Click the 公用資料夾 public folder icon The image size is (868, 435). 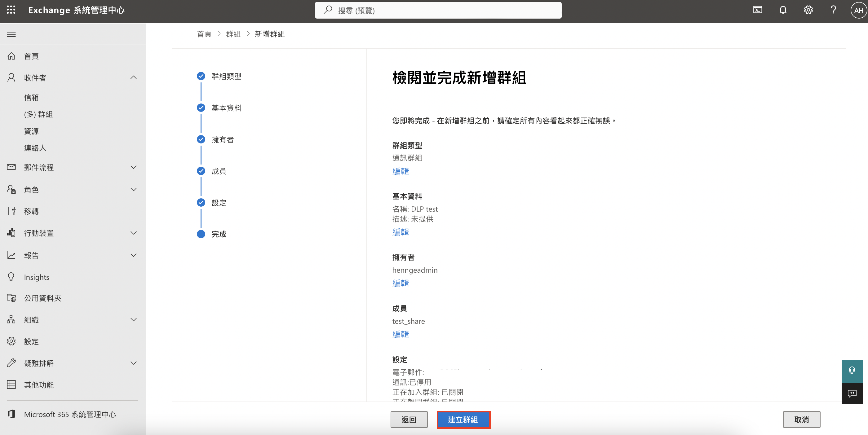point(11,298)
